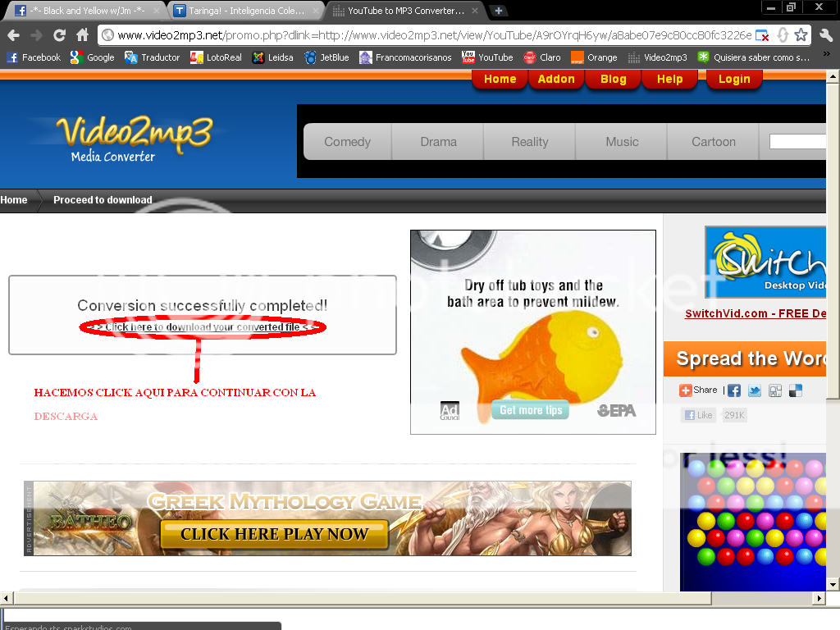This screenshot has height=630, width=840.
Task: Select the Music category tab
Action: click(x=622, y=142)
